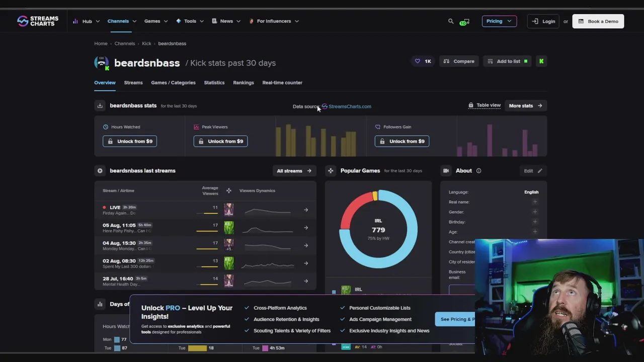Screen dimensions: 644x362
Task: Expand the Games dropdown menu
Action: coord(156,21)
